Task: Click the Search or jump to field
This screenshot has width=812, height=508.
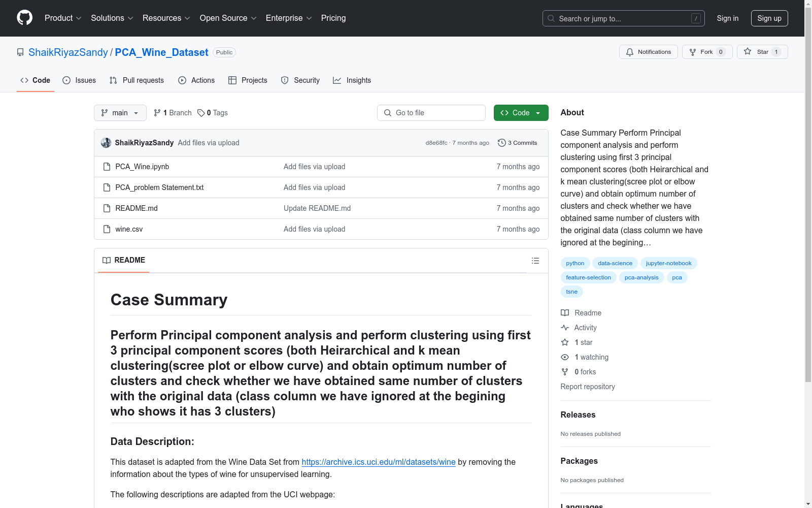Action: [624, 18]
